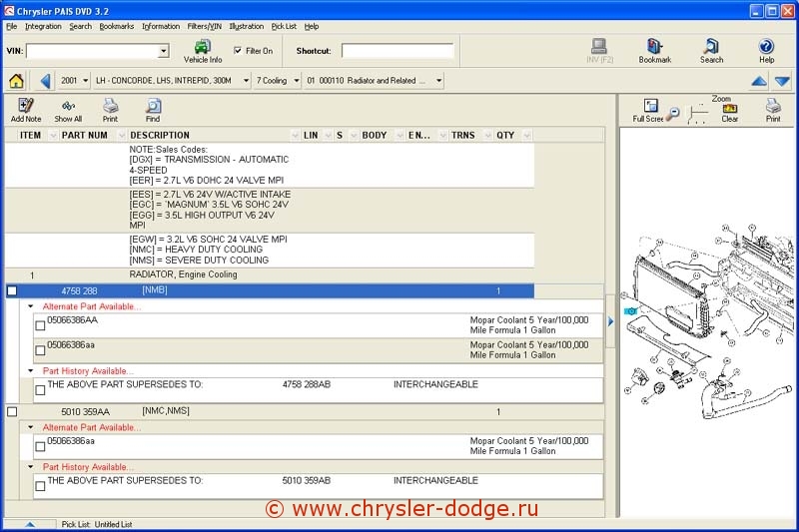799x532 pixels.
Task: Open the VIN dropdown list
Action: click(x=164, y=51)
